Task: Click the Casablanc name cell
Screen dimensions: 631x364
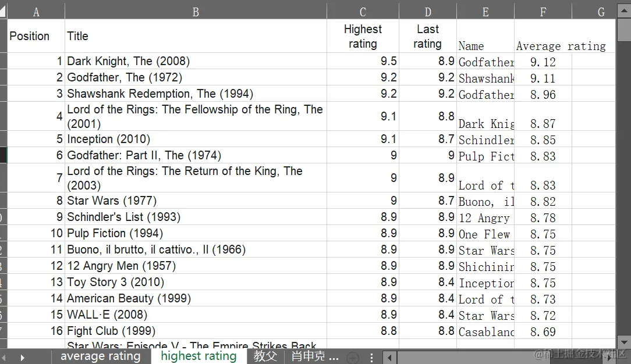Action: coord(485,332)
